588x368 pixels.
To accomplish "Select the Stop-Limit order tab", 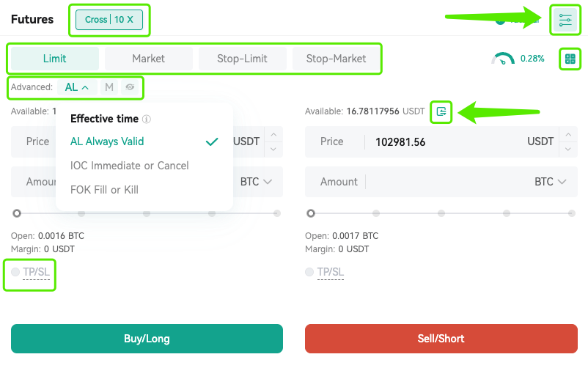I will click(x=242, y=59).
